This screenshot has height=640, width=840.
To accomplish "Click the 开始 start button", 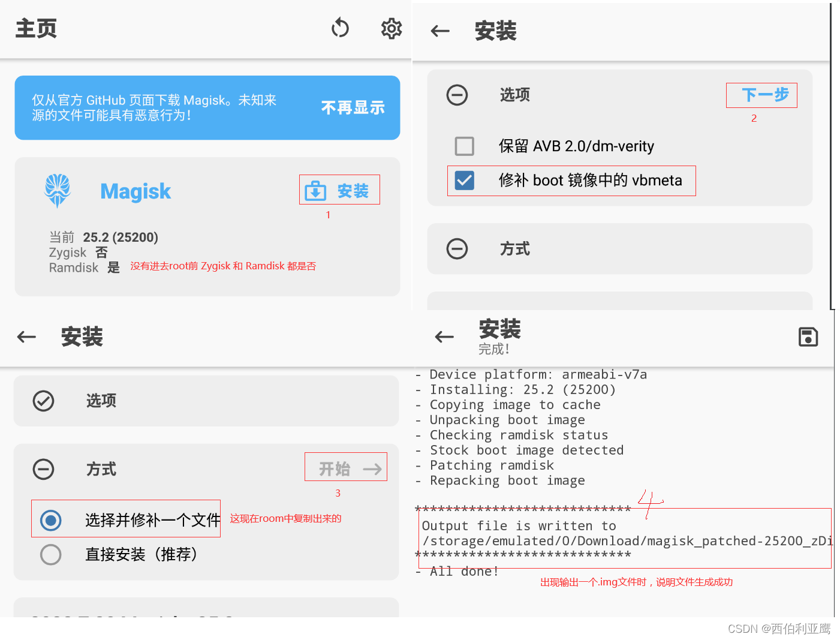I will pos(346,468).
